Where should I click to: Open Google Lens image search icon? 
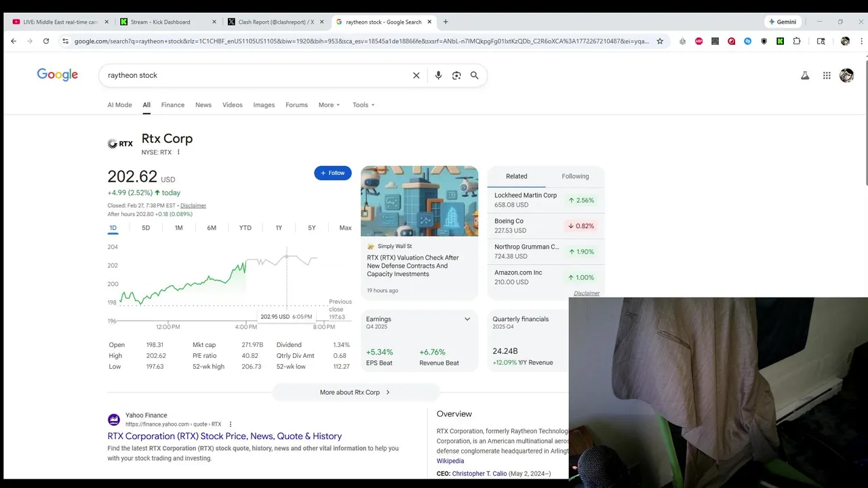(x=456, y=75)
